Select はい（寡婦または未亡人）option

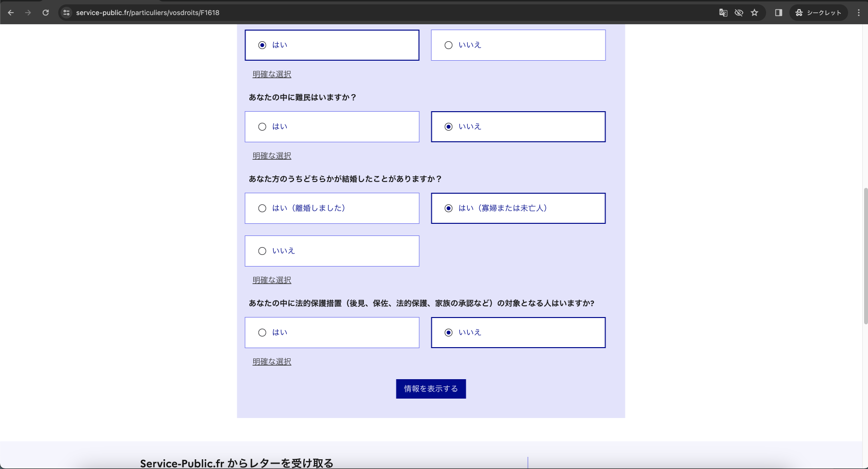pyautogui.click(x=518, y=208)
